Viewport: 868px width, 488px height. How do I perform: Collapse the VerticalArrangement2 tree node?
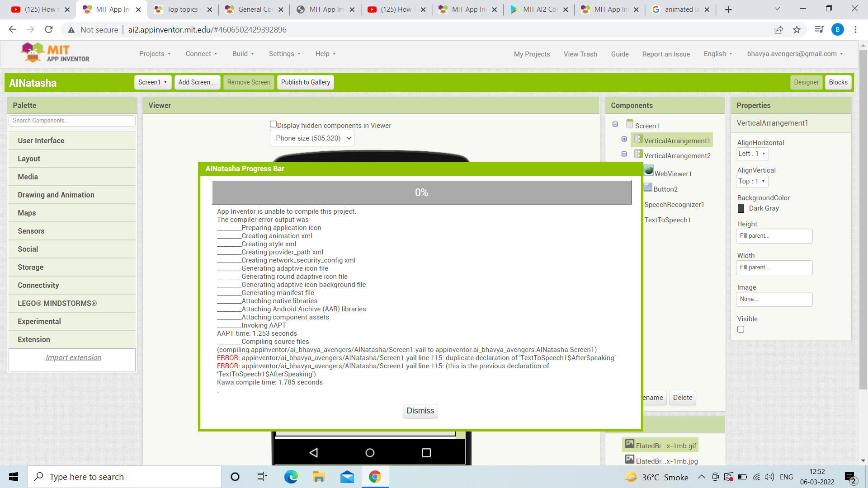coord(624,154)
